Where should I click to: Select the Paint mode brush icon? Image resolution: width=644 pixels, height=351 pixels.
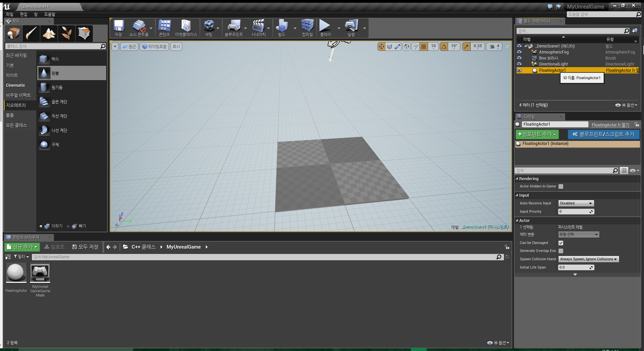31,33
